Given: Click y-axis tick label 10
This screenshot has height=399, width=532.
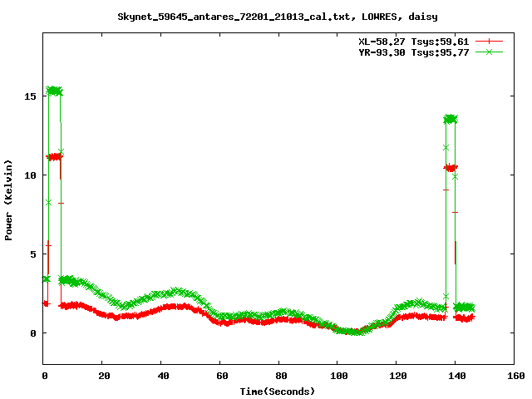Looking at the screenshot, I should 30,175.
